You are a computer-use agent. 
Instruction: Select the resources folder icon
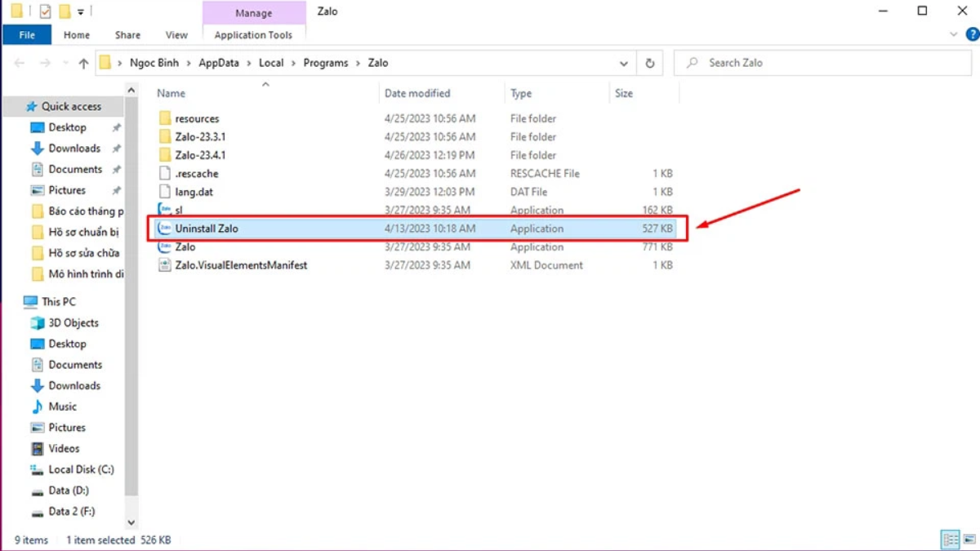(164, 118)
